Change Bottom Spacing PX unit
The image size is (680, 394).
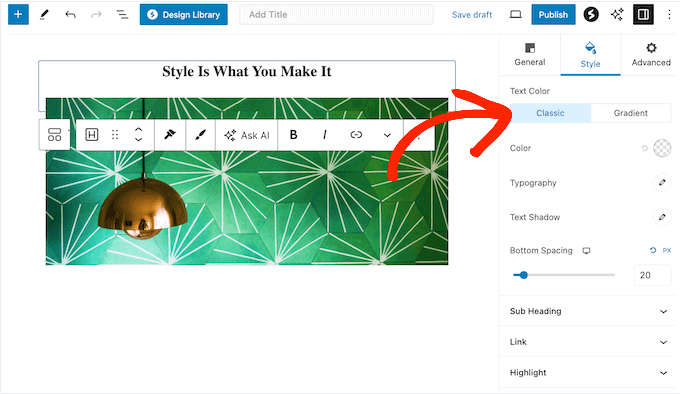tap(667, 250)
